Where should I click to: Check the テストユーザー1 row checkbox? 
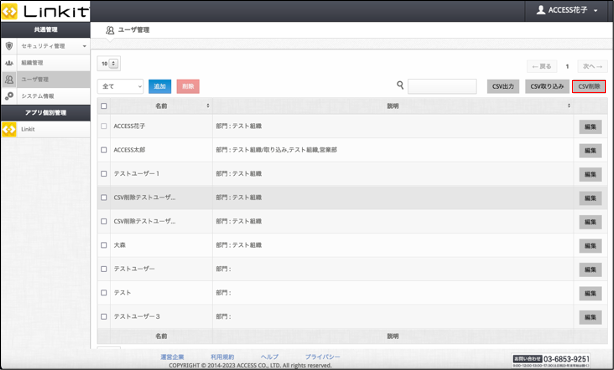[x=104, y=174]
